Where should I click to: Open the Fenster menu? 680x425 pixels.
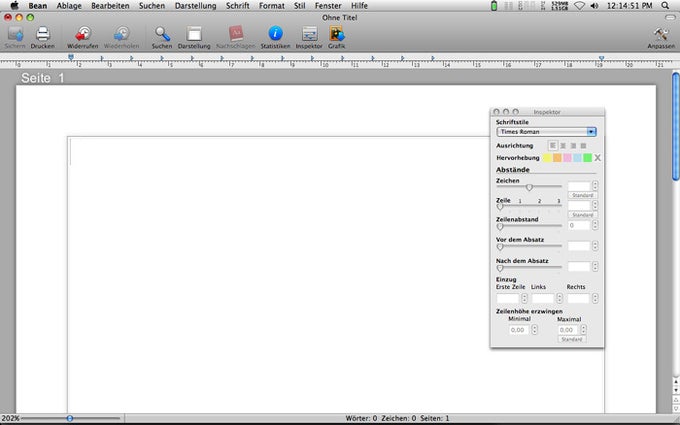(328, 6)
